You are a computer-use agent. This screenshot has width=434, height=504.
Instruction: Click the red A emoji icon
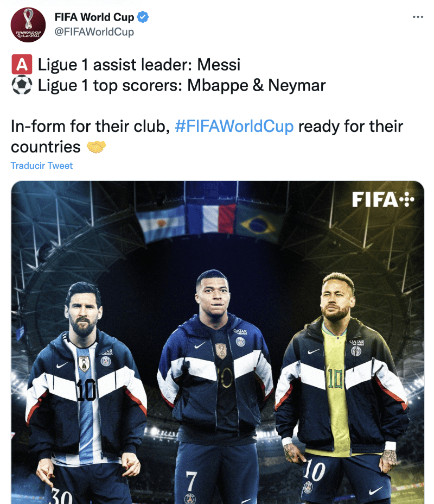tap(22, 65)
